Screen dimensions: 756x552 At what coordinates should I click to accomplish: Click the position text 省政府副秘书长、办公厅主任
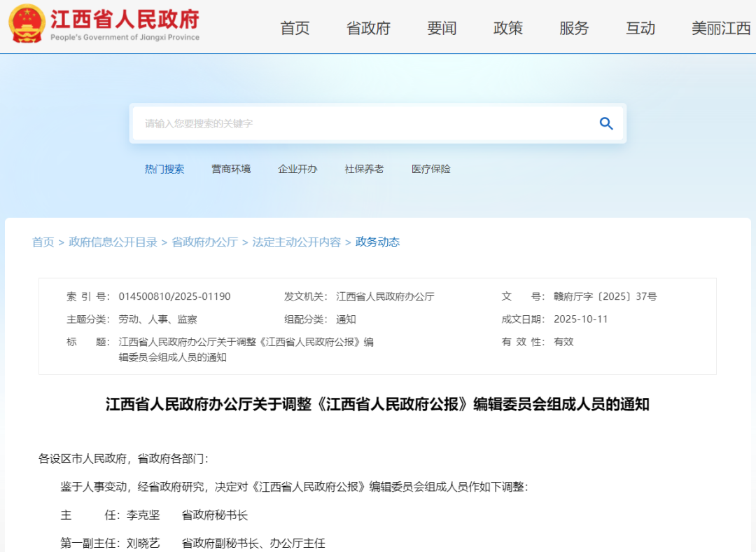pyautogui.click(x=253, y=543)
